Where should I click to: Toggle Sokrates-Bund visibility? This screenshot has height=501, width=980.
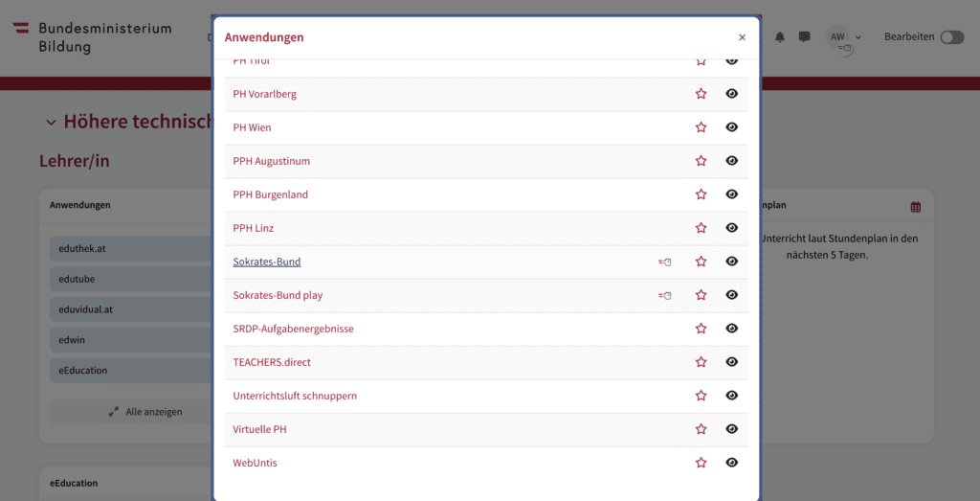pyautogui.click(x=732, y=262)
